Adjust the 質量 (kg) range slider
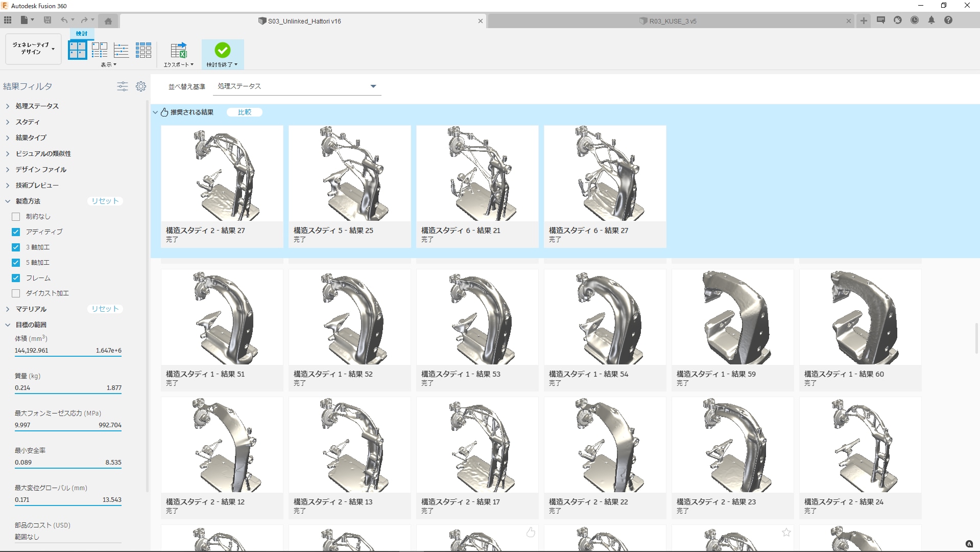 [x=68, y=394]
